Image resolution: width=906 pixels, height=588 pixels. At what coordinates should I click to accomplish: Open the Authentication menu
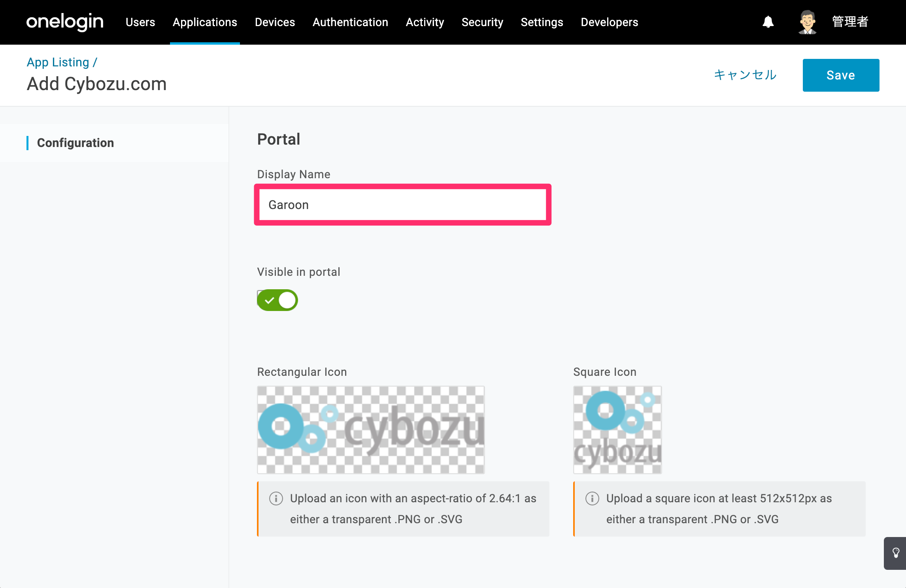tap(350, 22)
